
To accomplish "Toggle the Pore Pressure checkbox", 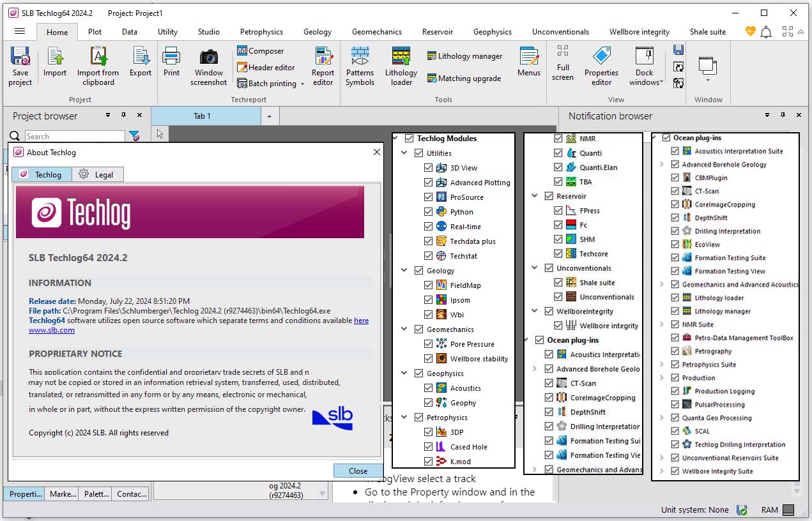I will tap(429, 344).
